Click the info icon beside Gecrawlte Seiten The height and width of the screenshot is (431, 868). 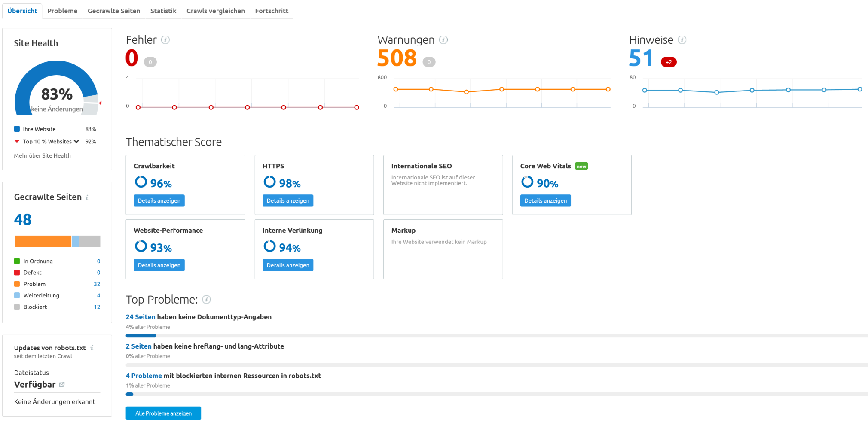[87, 197]
